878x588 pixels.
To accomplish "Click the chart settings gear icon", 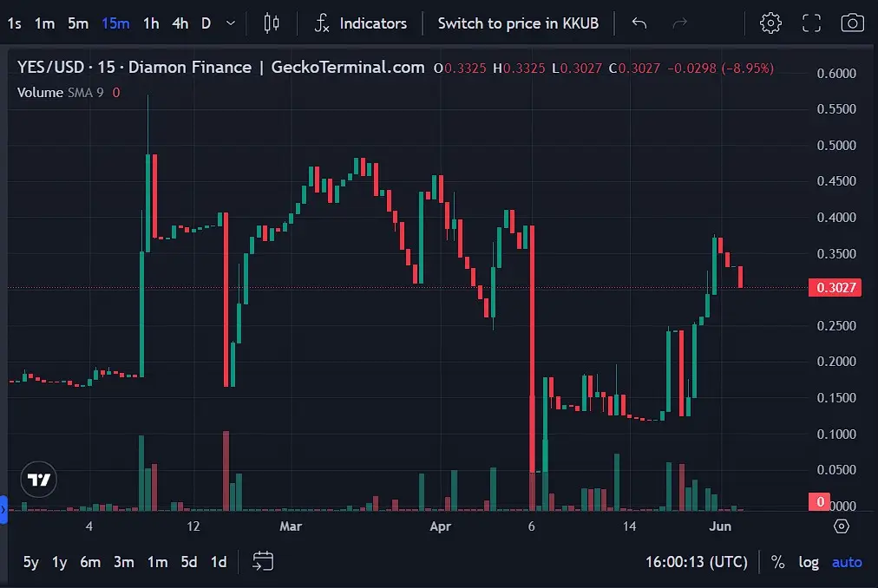I will pos(770,23).
